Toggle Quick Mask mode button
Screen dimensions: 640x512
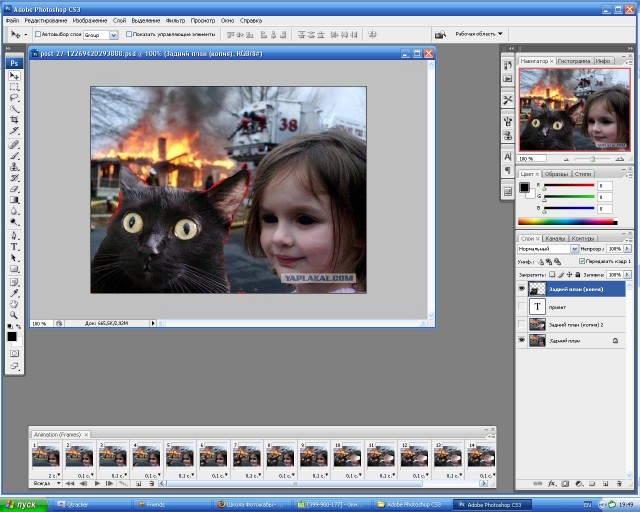(14, 354)
